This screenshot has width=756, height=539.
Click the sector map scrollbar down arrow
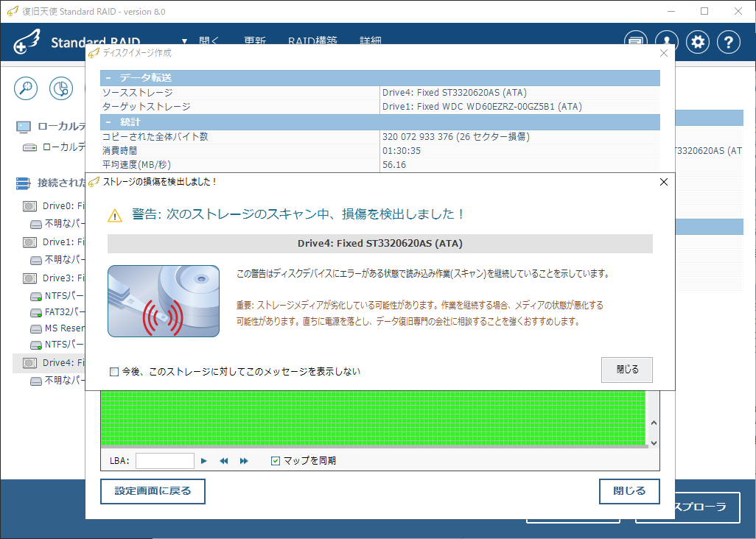pyautogui.click(x=654, y=443)
